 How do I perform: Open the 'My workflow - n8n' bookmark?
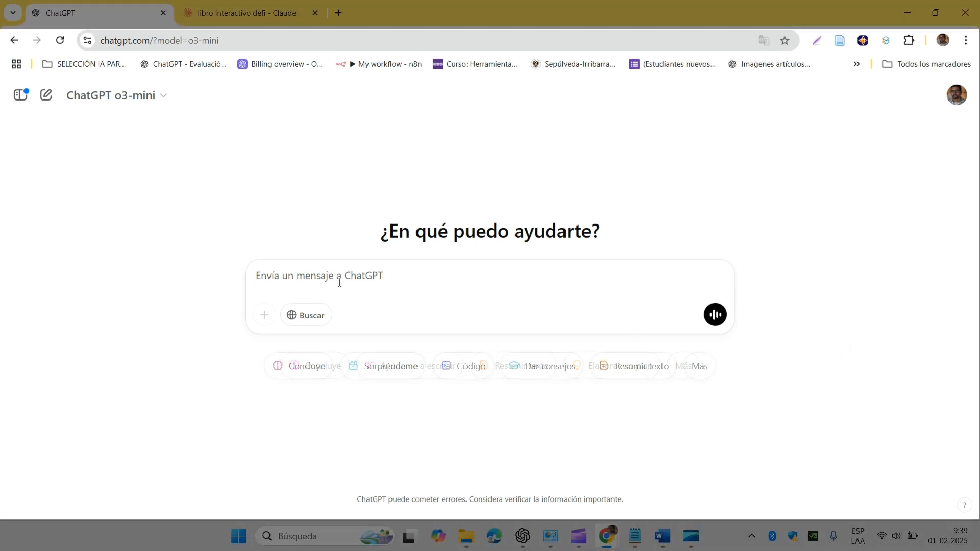(378, 64)
